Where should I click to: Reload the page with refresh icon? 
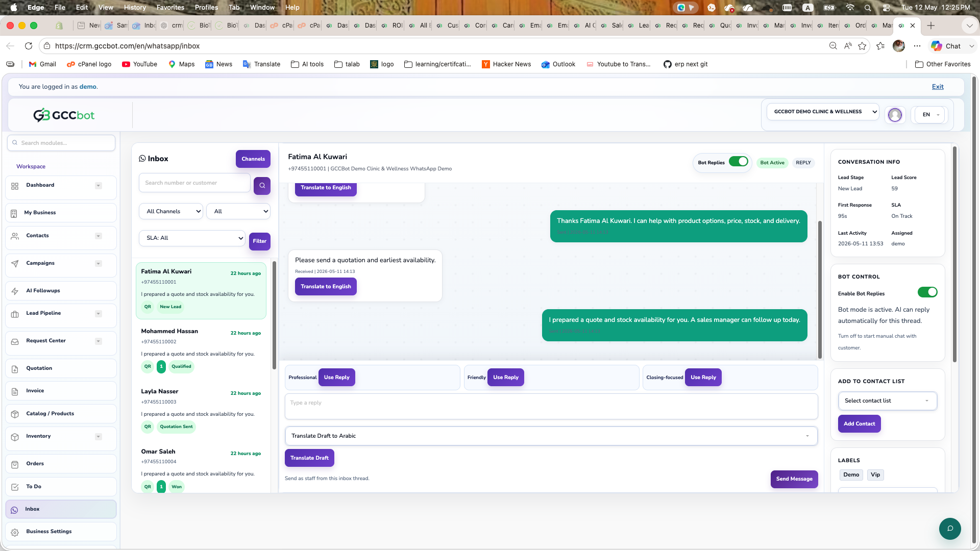click(29, 46)
